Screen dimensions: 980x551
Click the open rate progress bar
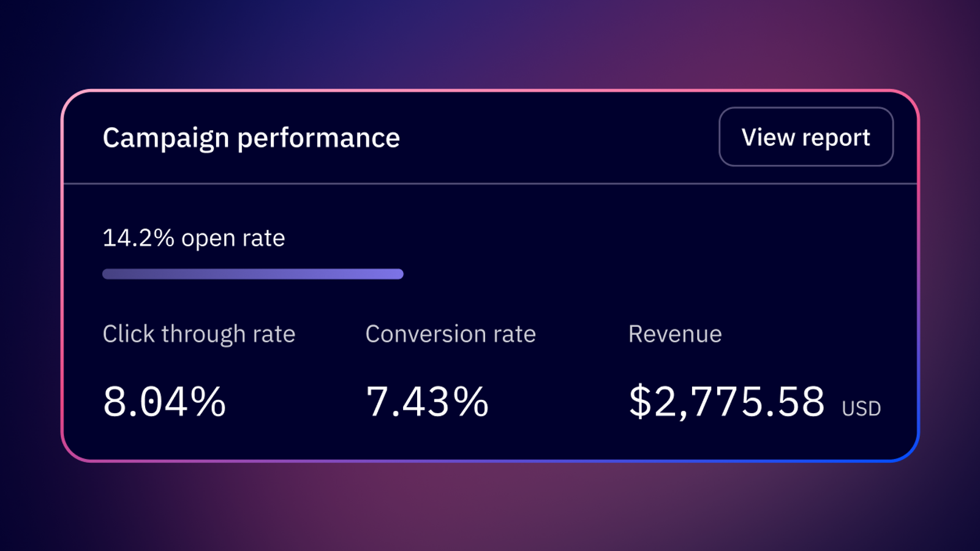coord(252,274)
